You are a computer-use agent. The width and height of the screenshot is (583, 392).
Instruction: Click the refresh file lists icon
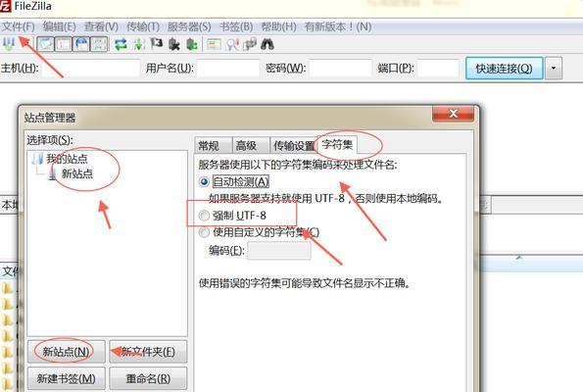click(121, 44)
